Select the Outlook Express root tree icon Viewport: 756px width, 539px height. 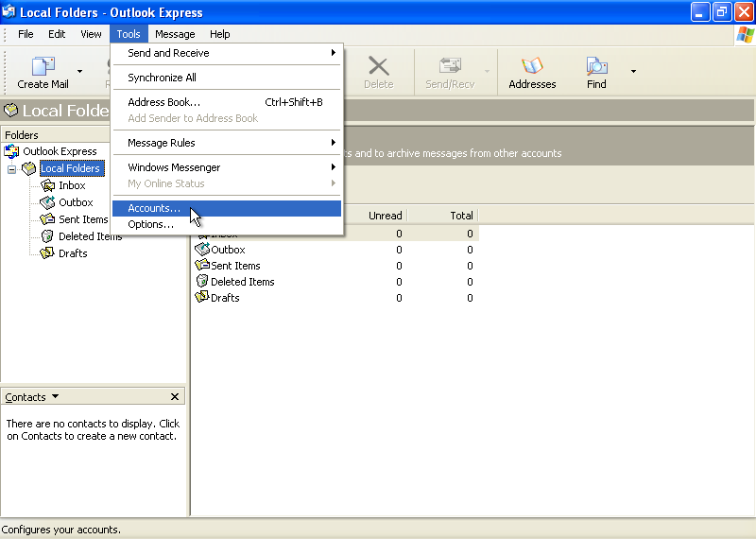click(x=11, y=151)
